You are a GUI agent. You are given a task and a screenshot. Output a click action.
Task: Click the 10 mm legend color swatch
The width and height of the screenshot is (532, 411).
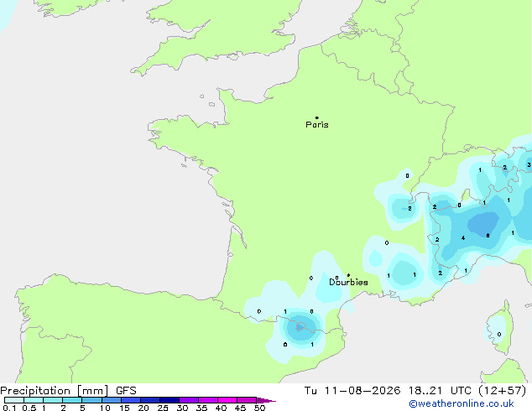click(111, 400)
